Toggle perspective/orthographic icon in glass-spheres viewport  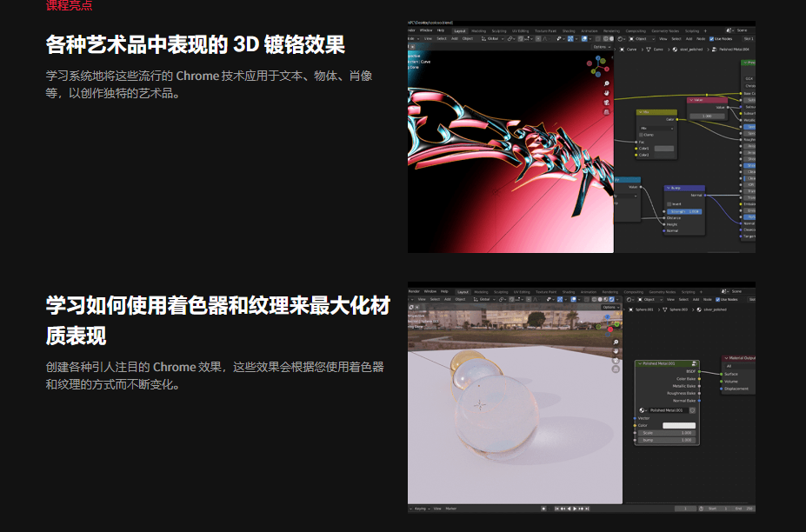point(616,369)
